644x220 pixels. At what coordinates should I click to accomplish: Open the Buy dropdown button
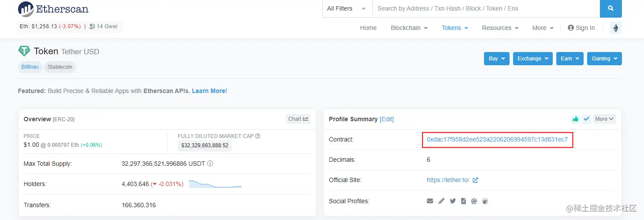click(497, 59)
